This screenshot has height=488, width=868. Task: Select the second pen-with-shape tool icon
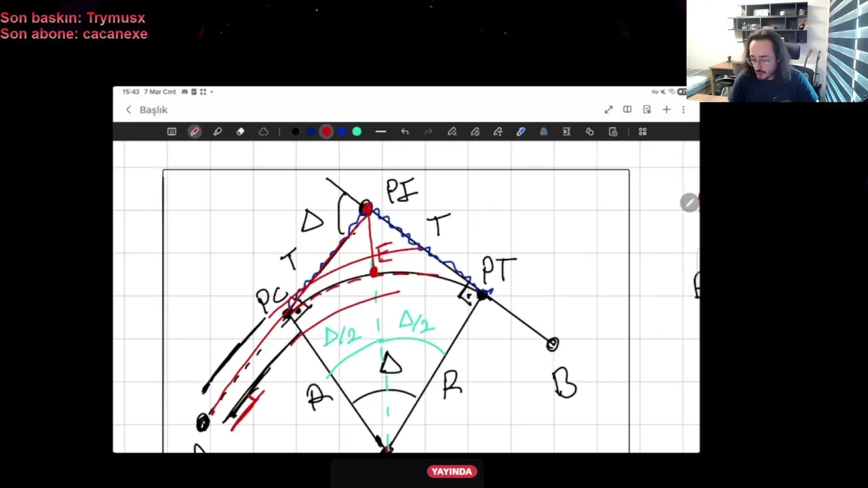[x=475, y=131]
